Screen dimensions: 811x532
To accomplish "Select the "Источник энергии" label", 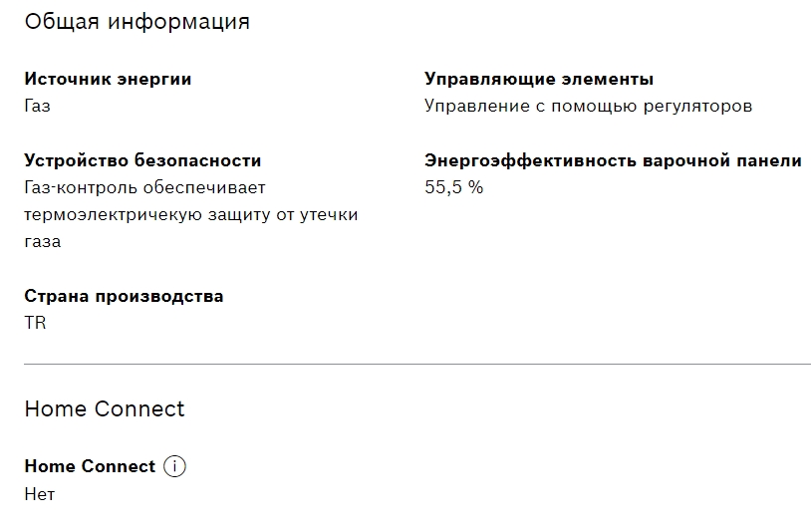I will [108, 79].
